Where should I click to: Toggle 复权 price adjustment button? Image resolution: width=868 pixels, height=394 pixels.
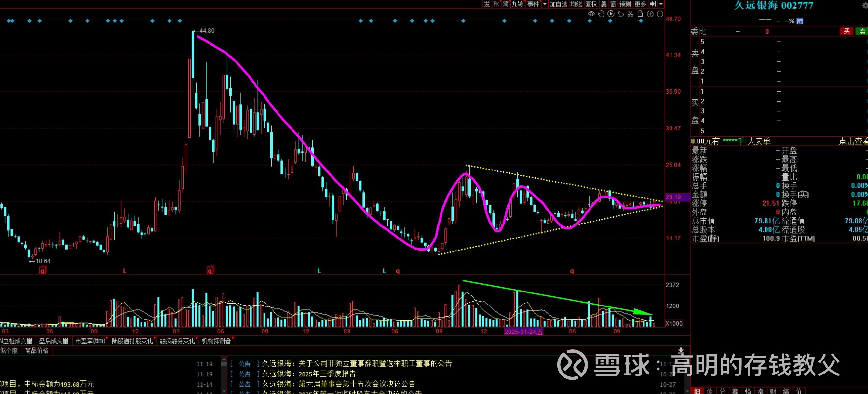(x=591, y=4)
